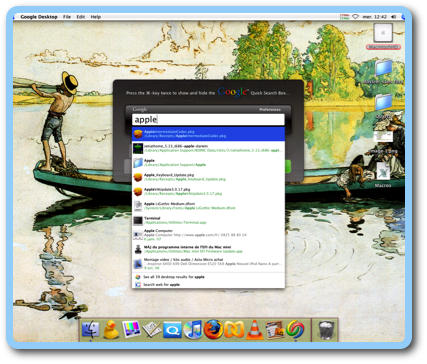Open the color-bars display app in Dock
Viewport: 427px width, 364px height.
point(131,329)
